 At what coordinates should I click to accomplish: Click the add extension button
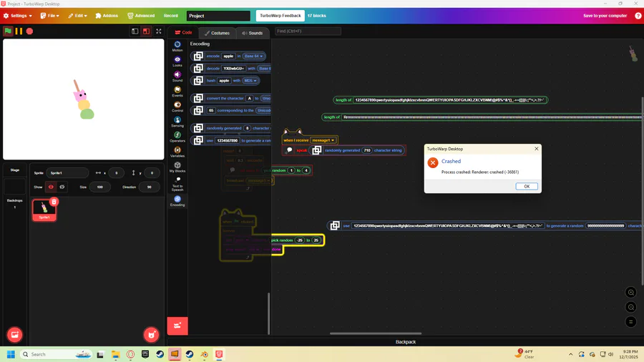(177, 326)
